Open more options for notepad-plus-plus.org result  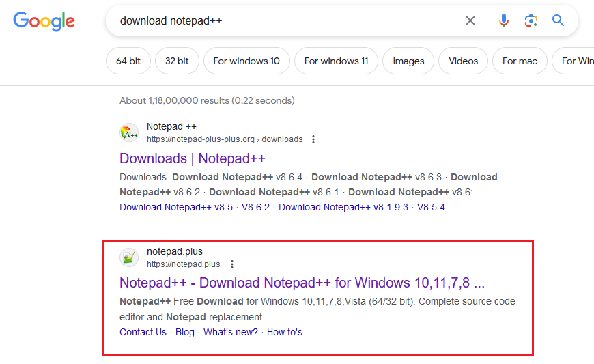pyautogui.click(x=313, y=139)
